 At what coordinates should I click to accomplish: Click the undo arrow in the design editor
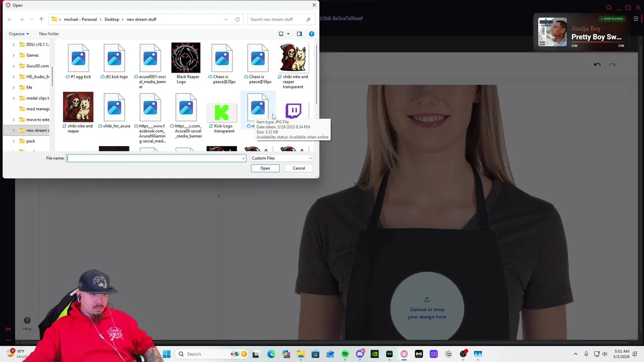click(x=597, y=64)
